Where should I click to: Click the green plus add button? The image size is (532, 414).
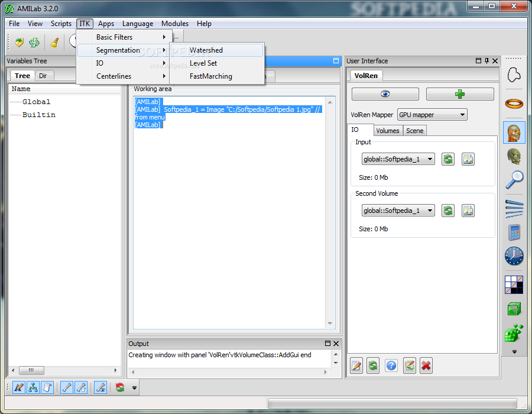460,94
